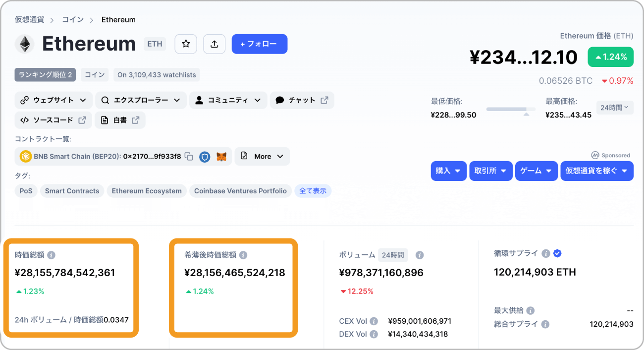Expand the 仮想通貨を稼ぐ dropdown
Image resolution: width=644 pixels, height=350 pixels.
tap(597, 171)
